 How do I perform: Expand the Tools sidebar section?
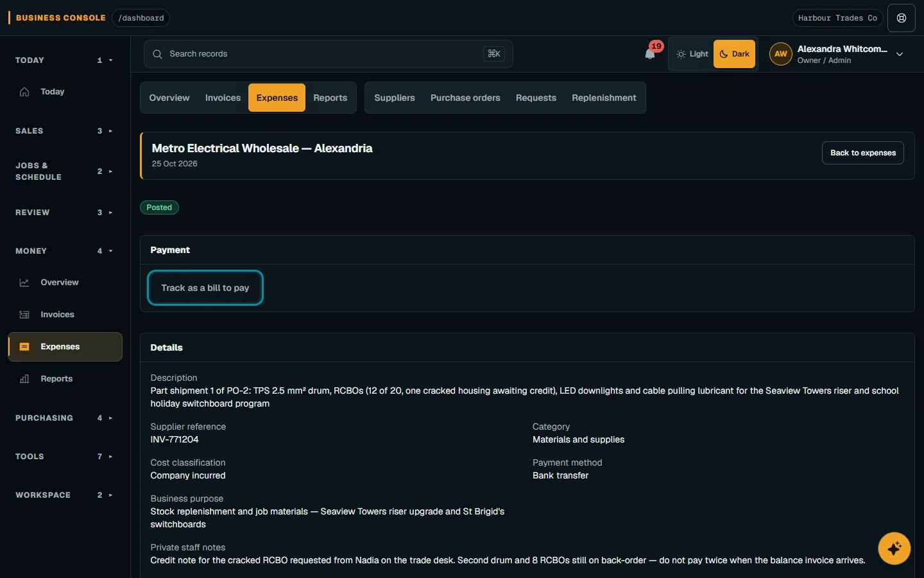click(x=65, y=457)
